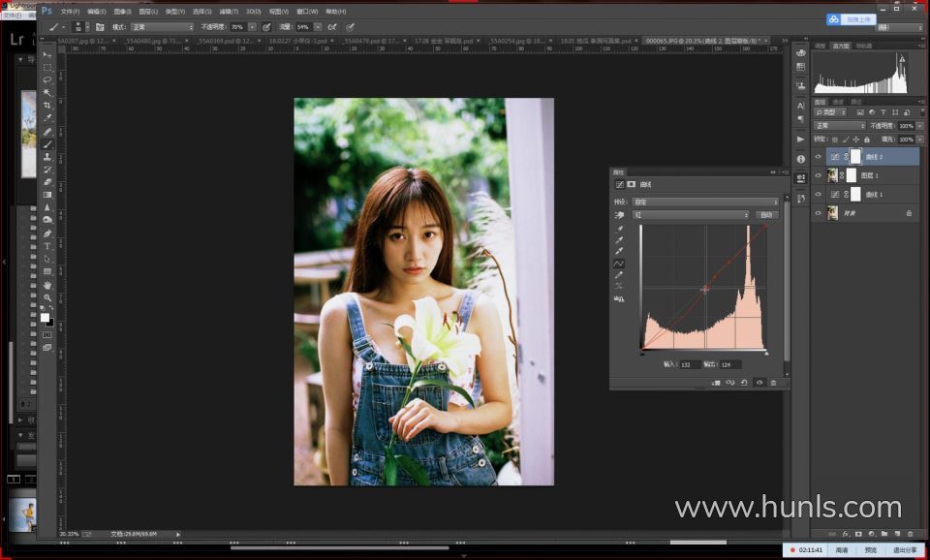
Task: Enable airbrush mode in the options bar
Action: [332, 27]
